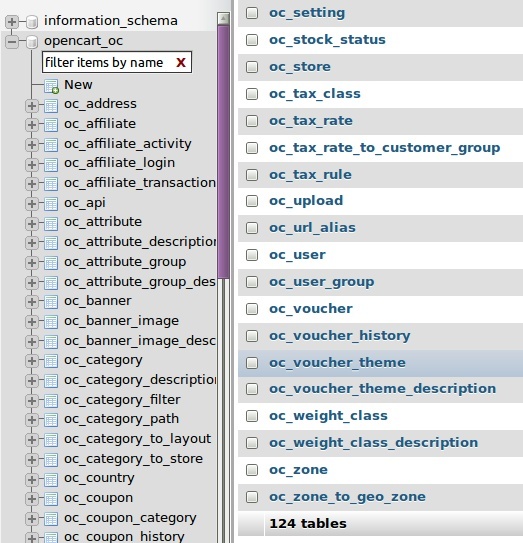The height and width of the screenshot is (543, 523).
Task: Check the oc_stock_status table checkbox
Action: click(252, 40)
